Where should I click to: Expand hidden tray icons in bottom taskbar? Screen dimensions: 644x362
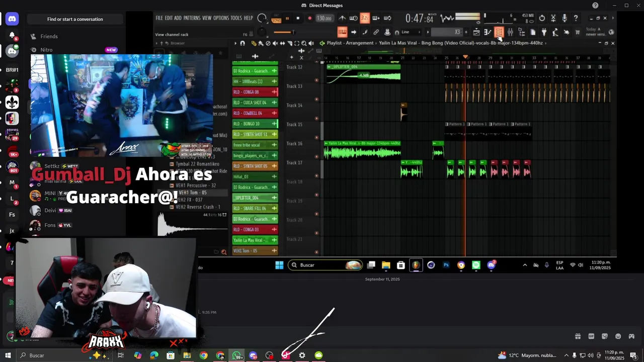[566, 355]
